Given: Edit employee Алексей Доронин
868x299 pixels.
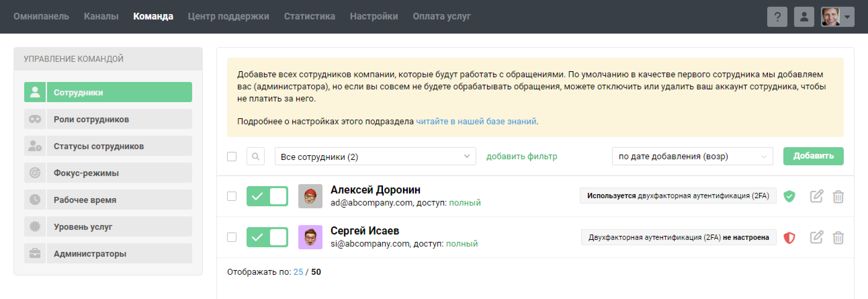Looking at the screenshot, I should coord(817,196).
